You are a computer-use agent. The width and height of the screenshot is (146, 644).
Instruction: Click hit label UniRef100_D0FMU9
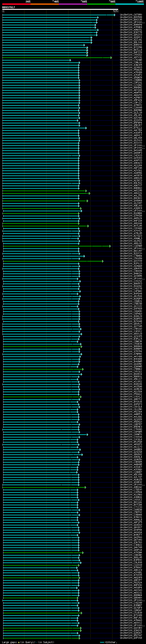131,309
